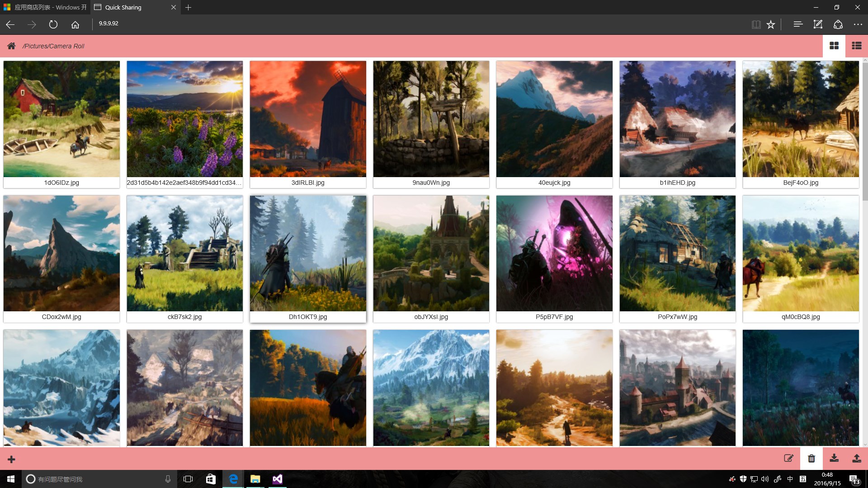Click the trash delete icon

click(x=811, y=458)
